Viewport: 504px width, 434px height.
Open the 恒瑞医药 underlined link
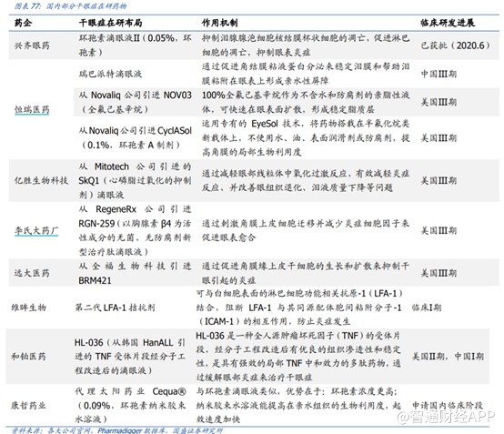pos(32,109)
